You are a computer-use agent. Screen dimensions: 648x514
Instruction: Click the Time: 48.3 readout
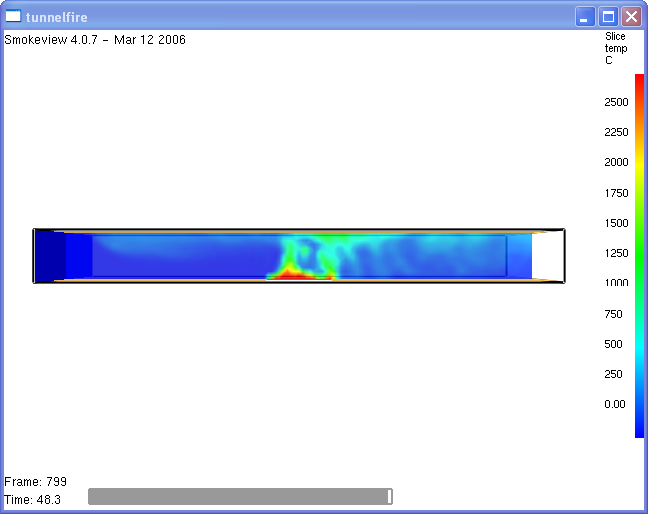(x=33, y=499)
